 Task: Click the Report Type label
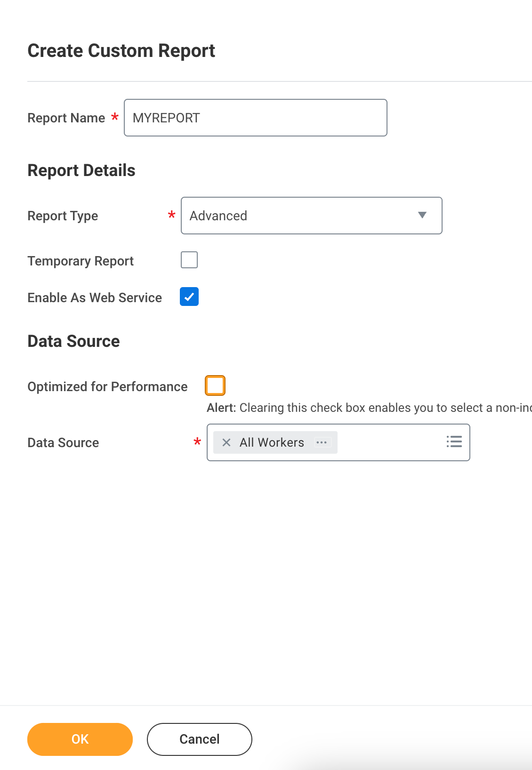coord(63,216)
